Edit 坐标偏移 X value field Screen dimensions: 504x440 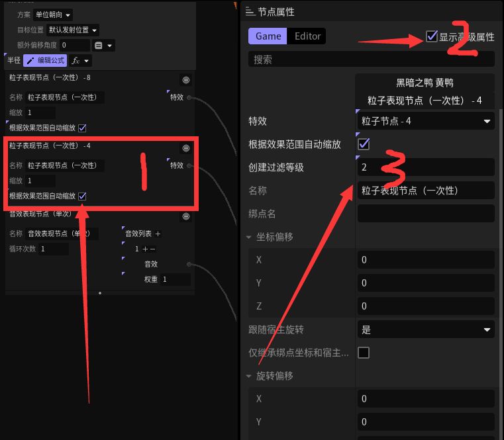(426, 259)
